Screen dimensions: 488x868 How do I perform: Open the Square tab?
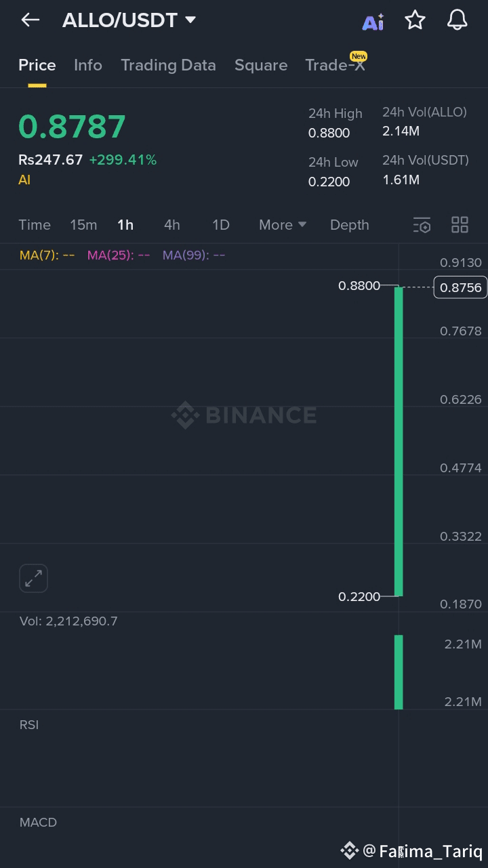point(261,65)
